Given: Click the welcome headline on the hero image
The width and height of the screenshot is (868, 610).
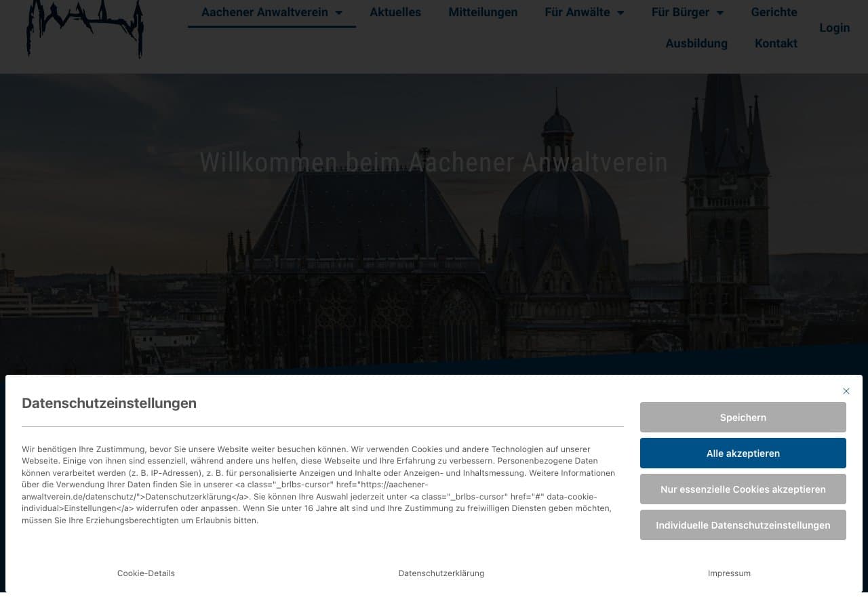Looking at the screenshot, I should 433,163.
